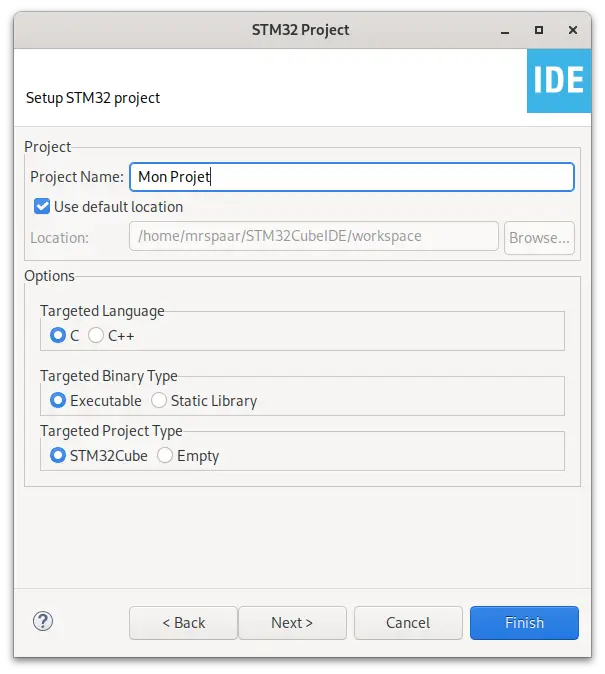Viewport: 605px width, 674px height.
Task: Proceed with the Next button
Action: (x=292, y=623)
